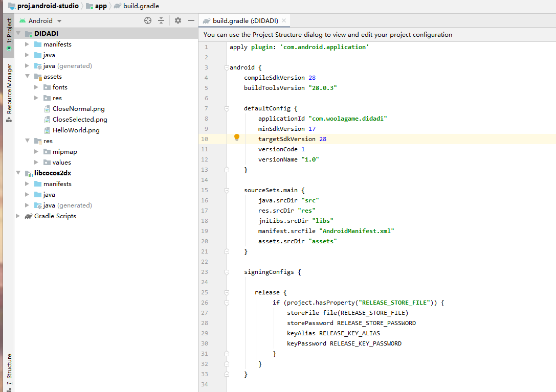Expand DIDADI java (generated) folder
The height and width of the screenshot is (392, 556).
[27, 65]
